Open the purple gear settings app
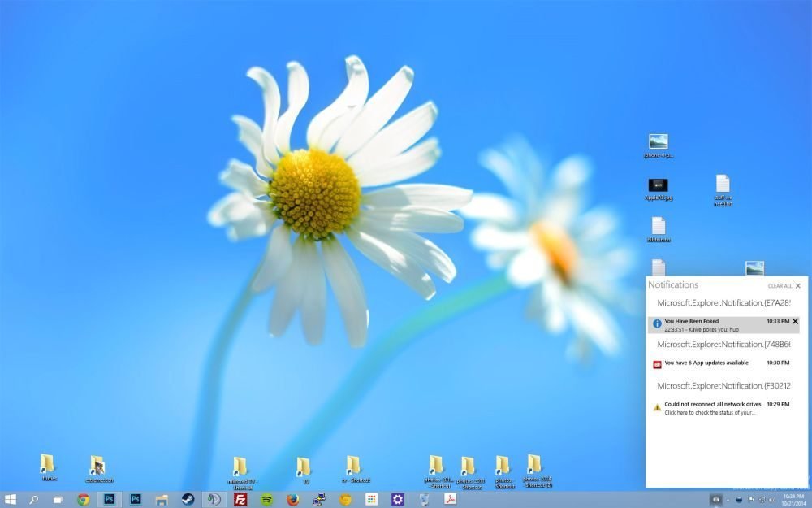The image size is (812, 508). (398, 500)
